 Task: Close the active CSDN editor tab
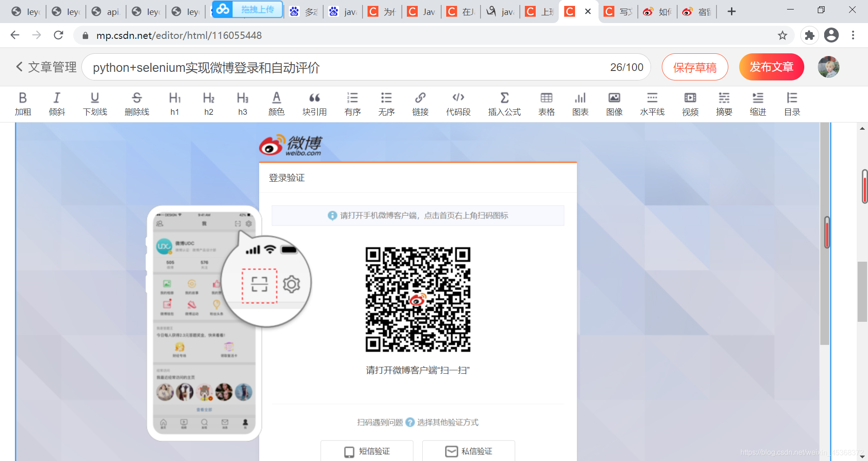coord(588,11)
